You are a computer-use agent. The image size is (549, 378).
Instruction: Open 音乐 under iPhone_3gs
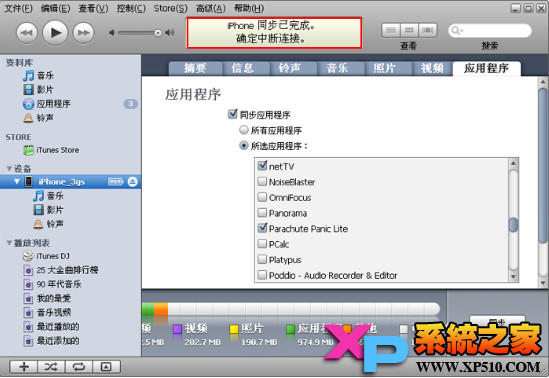click(48, 196)
